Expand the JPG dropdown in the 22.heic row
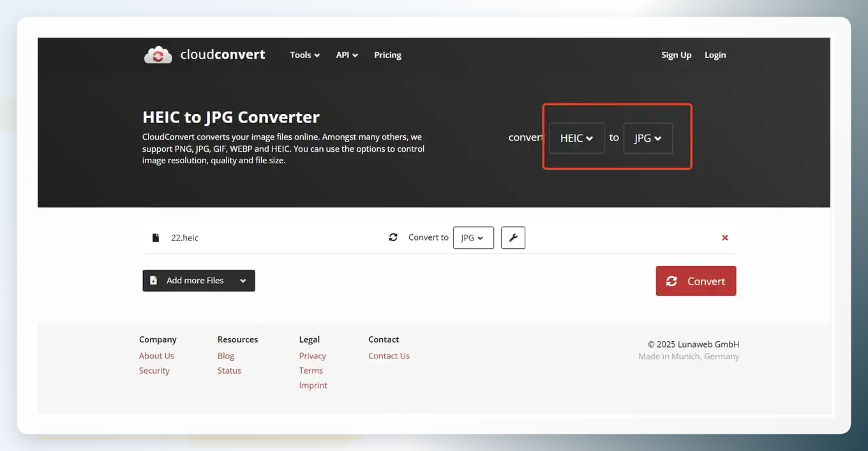The width and height of the screenshot is (868, 451). click(474, 238)
